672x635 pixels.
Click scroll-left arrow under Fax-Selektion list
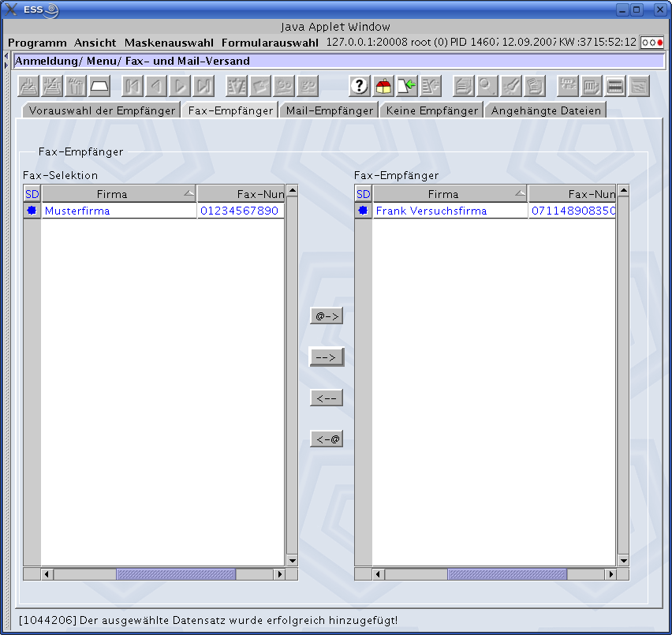click(47, 574)
